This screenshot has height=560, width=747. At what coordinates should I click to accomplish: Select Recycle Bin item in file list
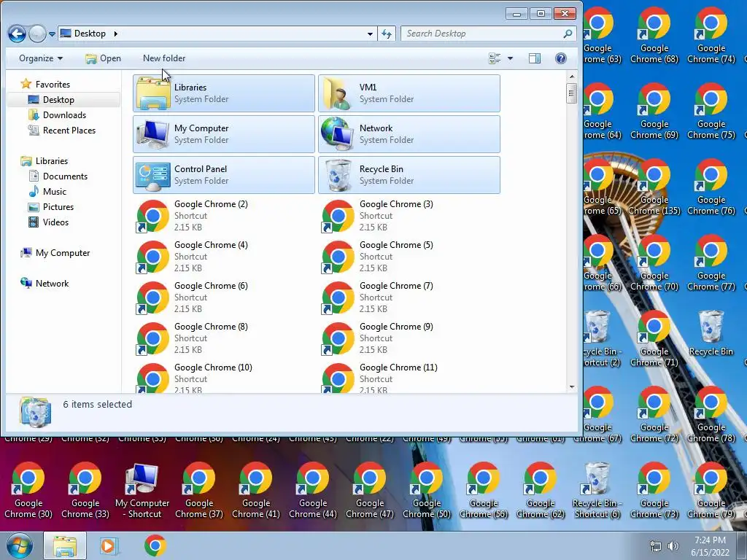(409, 175)
